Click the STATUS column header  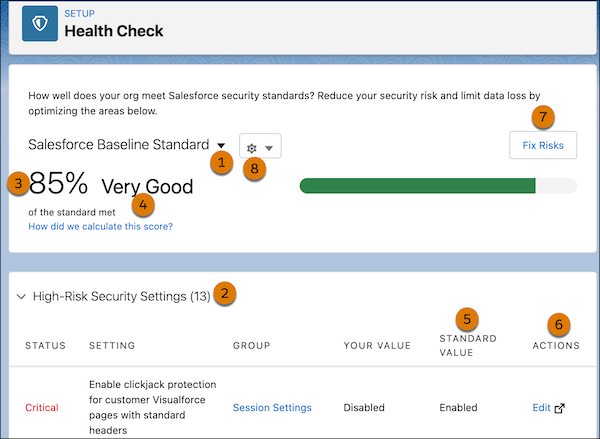45,346
